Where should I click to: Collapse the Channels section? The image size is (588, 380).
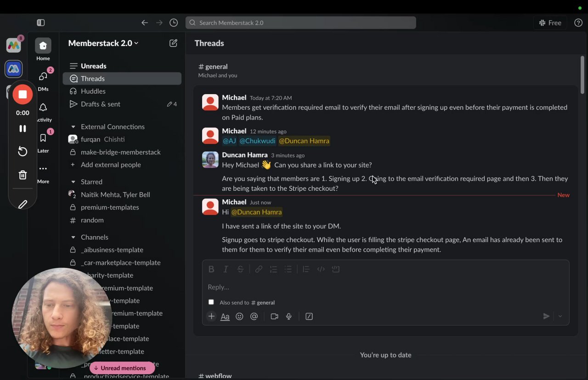click(73, 237)
